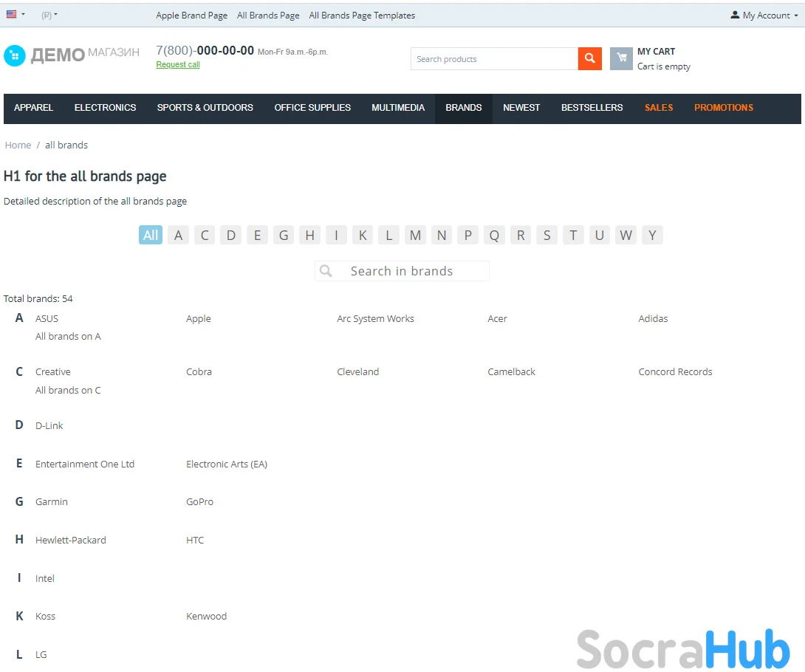The image size is (805, 672).
Task: Open the Kenwood brand
Action: 206,616
